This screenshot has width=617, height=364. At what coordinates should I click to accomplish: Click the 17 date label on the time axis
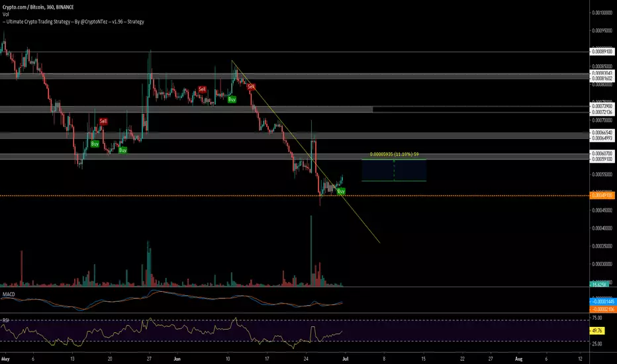[x=267, y=359]
